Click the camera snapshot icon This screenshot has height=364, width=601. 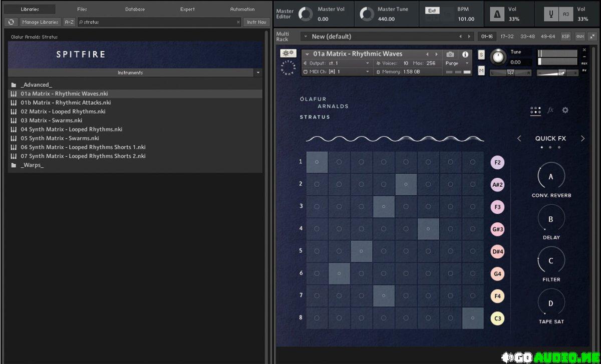tap(450, 54)
